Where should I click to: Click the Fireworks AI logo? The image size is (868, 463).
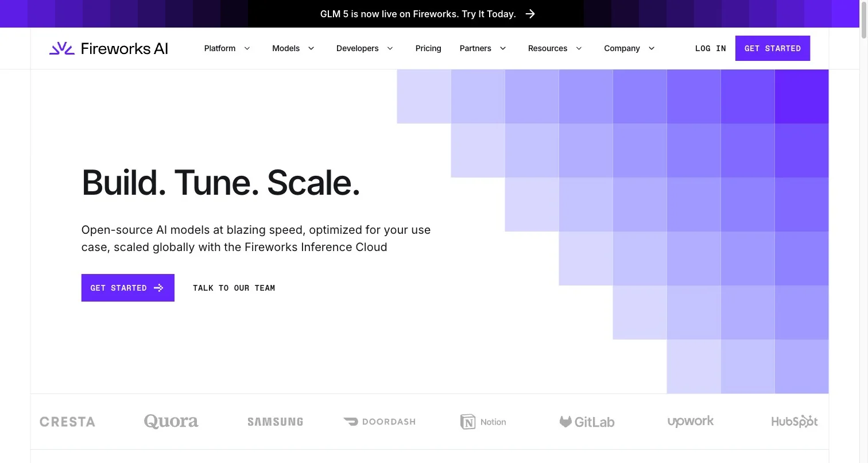(x=108, y=48)
